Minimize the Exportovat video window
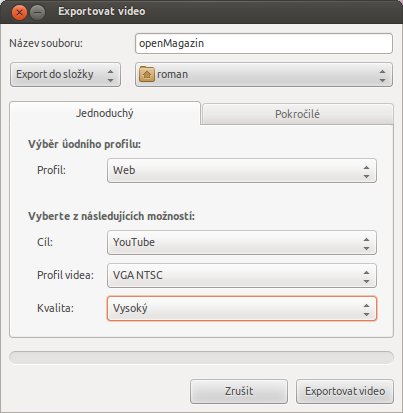The height and width of the screenshot is (413, 403). tap(38, 13)
